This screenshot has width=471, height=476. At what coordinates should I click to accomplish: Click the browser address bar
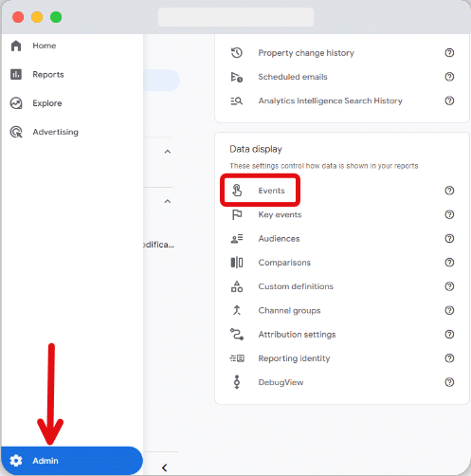point(236,17)
